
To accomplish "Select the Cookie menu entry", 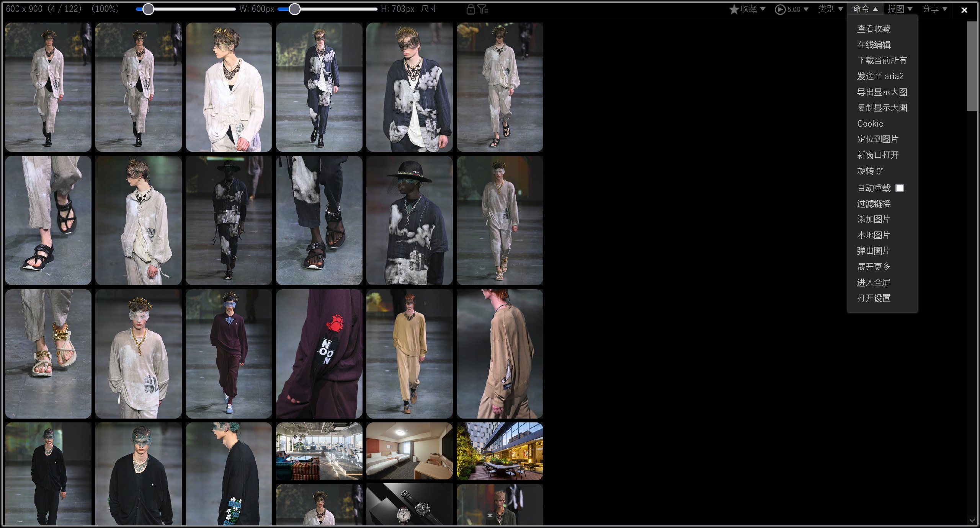I will tap(870, 124).
